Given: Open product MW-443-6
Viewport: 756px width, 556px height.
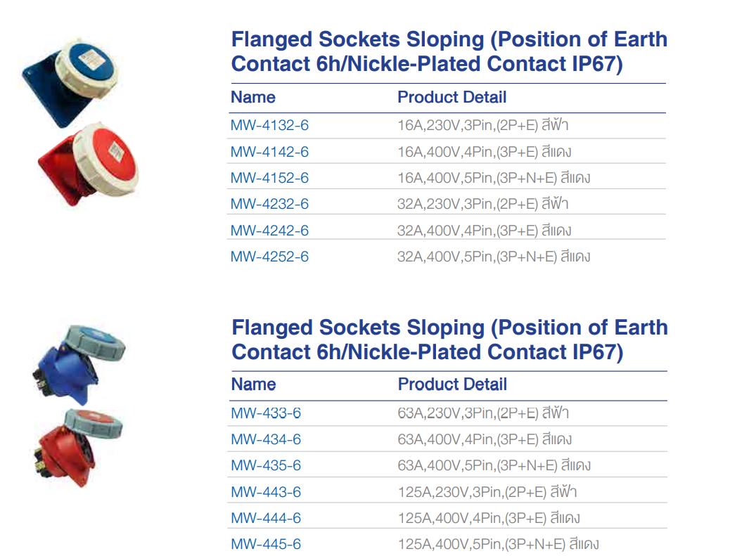Looking at the screenshot, I should click(266, 492).
